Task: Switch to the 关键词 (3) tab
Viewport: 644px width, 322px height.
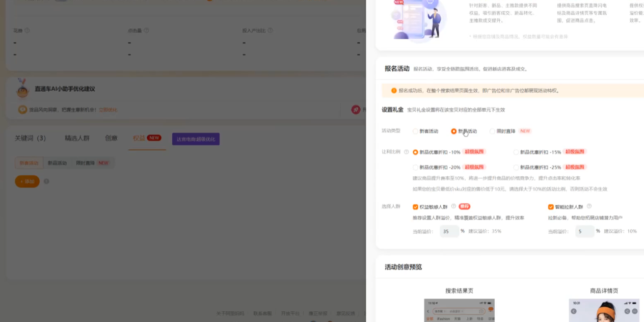Action: tap(30, 138)
